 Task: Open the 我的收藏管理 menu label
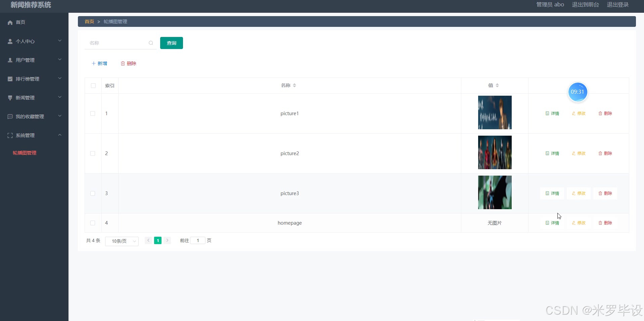30,117
